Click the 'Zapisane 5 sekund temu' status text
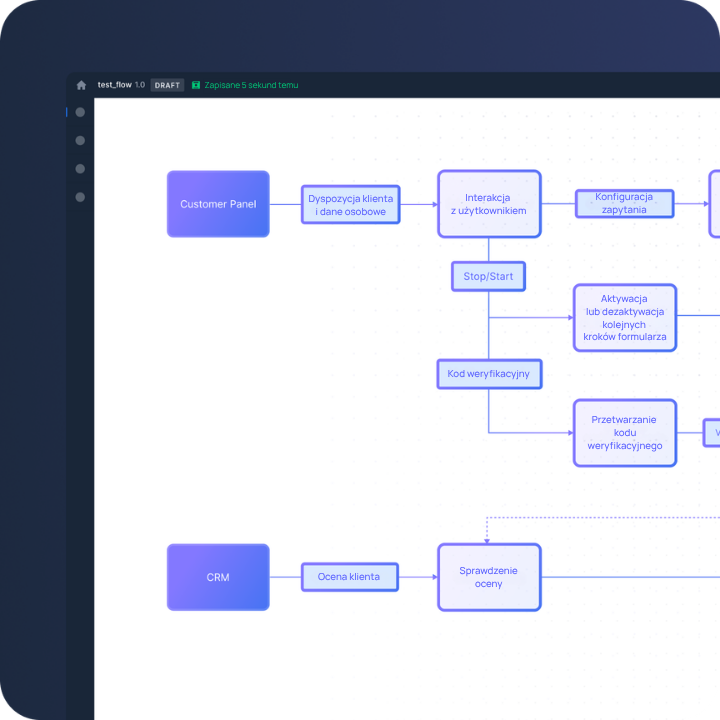 click(251, 85)
